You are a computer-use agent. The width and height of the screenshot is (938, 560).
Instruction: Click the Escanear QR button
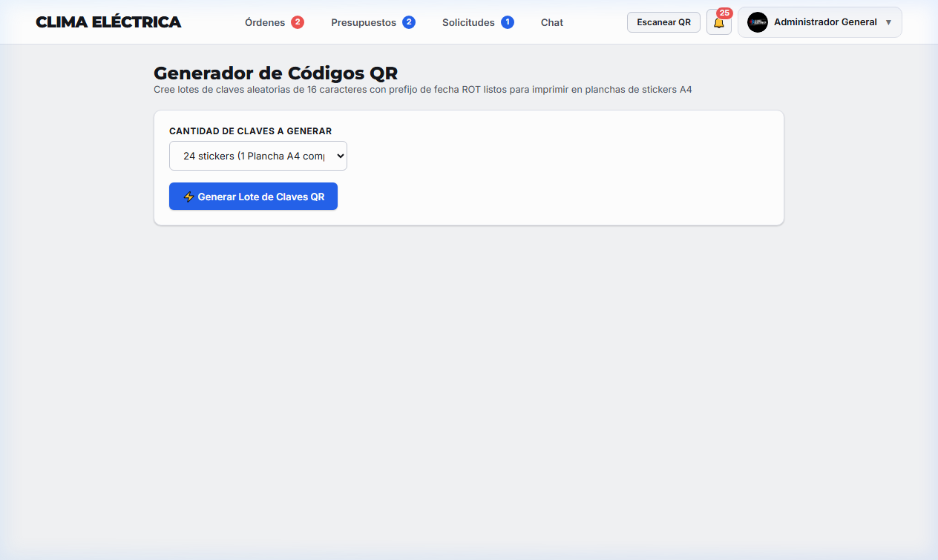(663, 22)
